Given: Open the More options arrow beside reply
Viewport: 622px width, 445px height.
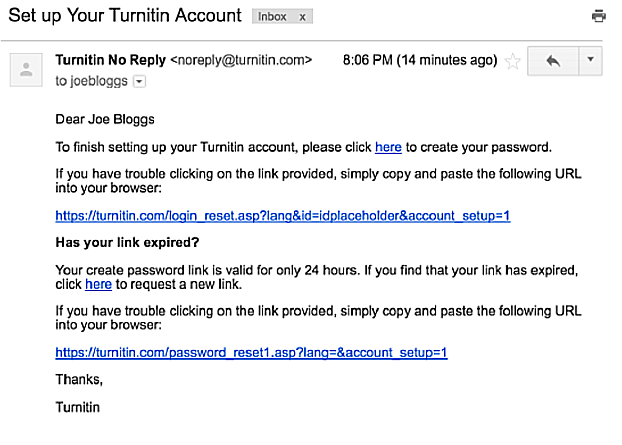Looking at the screenshot, I should pos(589,61).
